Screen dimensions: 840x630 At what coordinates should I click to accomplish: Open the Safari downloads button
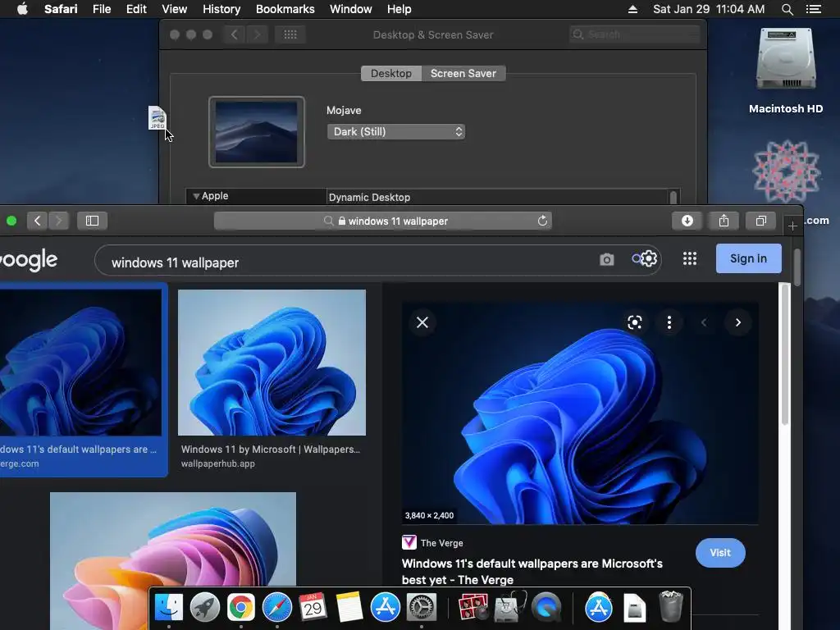coord(687,221)
